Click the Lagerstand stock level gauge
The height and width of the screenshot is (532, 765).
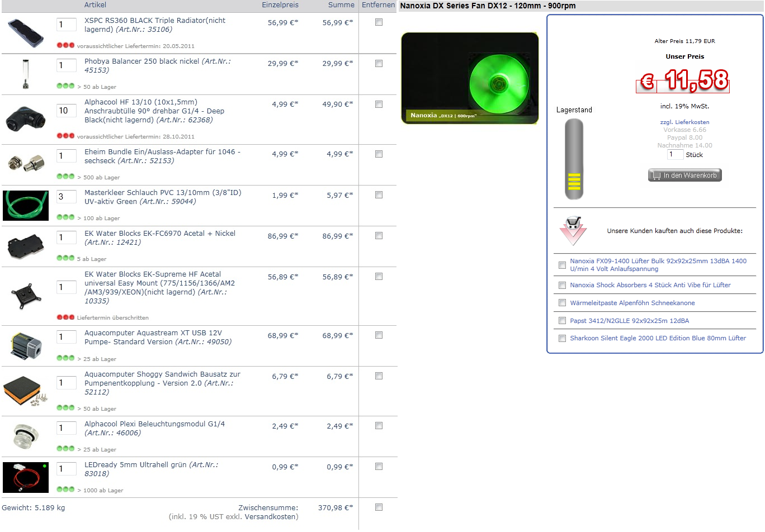(x=574, y=159)
